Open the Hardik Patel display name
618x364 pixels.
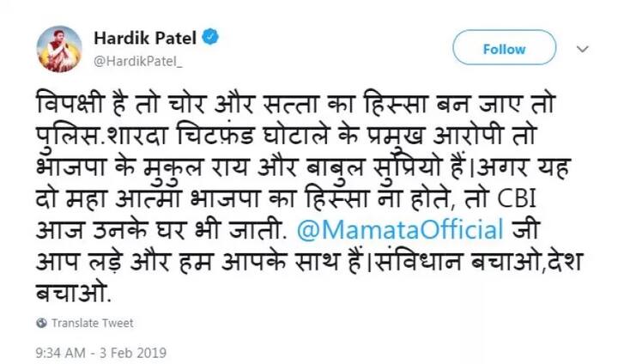pos(145,38)
